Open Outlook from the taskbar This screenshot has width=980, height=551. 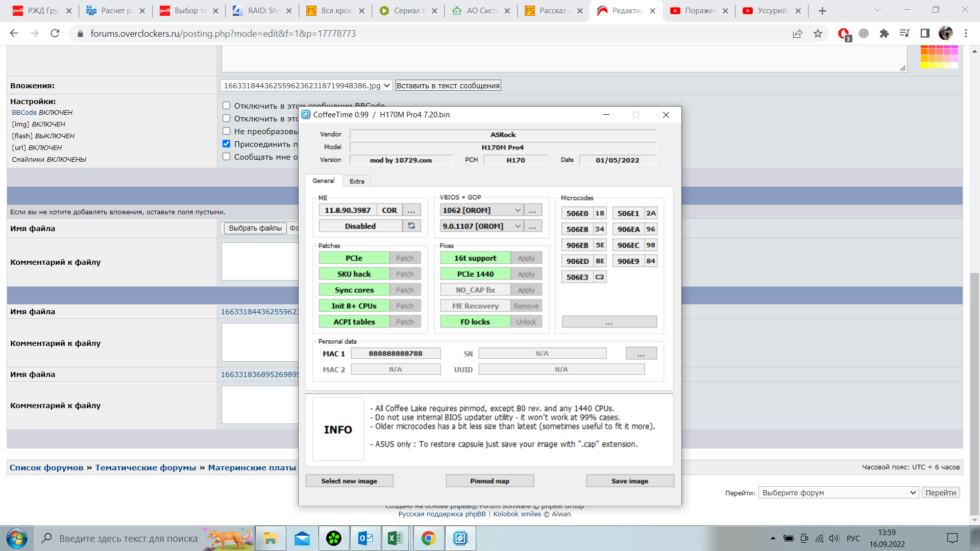tap(365, 538)
